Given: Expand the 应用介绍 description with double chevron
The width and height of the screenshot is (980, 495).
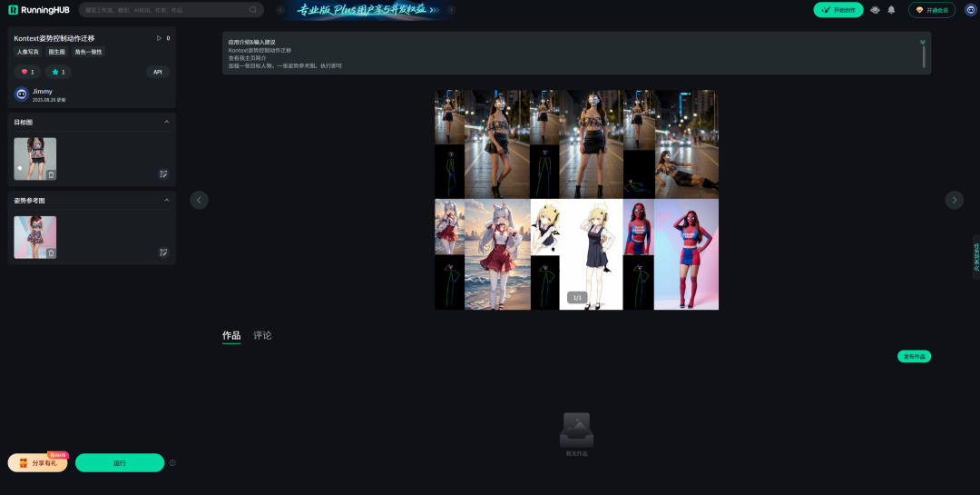Looking at the screenshot, I should tap(923, 42).
